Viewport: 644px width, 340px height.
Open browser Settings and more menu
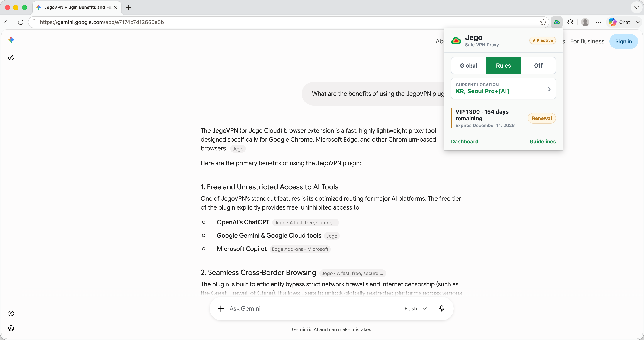pos(598,22)
